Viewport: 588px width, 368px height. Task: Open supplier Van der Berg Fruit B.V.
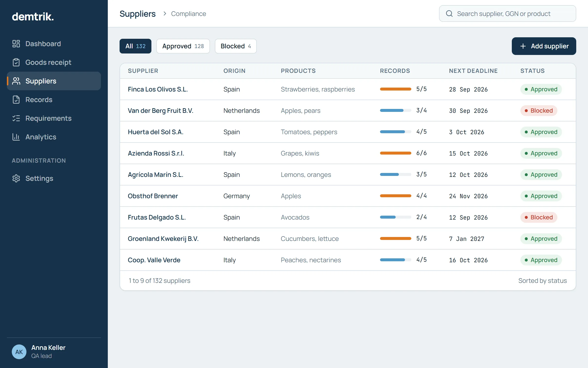pyautogui.click(x=160, y=111)
